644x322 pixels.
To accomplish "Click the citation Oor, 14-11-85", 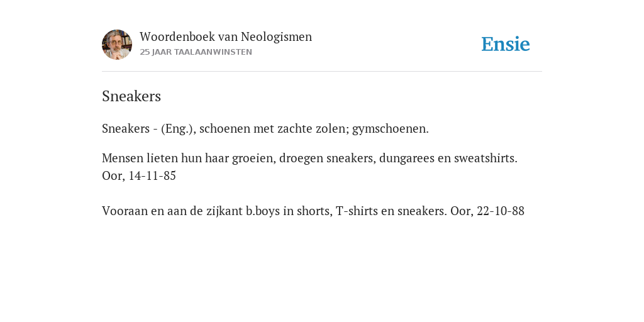I will 139,176.
